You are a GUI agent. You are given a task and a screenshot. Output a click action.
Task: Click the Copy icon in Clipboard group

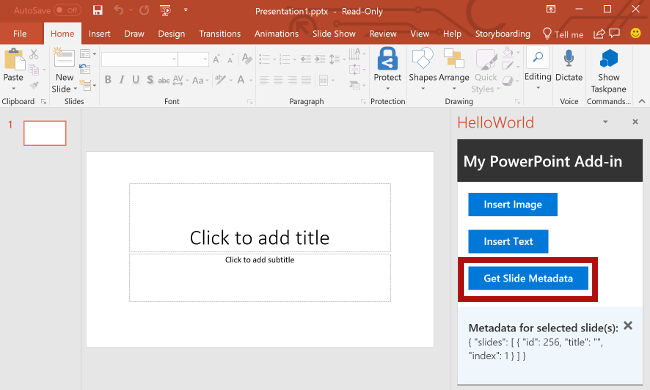pyautogui.click(x=34, y=70)
